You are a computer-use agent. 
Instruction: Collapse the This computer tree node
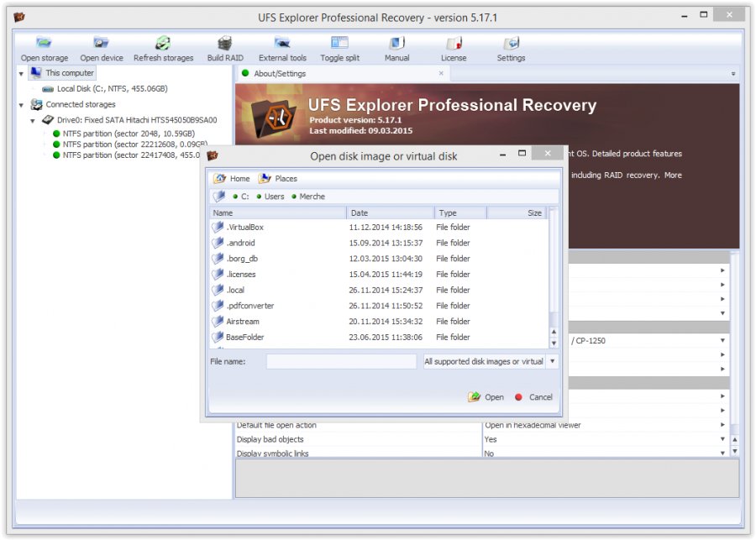click(x=21, y=74)
